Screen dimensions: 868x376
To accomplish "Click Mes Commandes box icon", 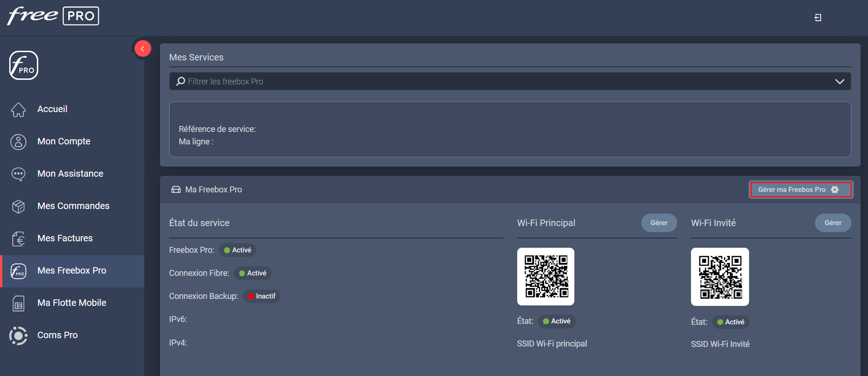I will [x=18, y=206].
